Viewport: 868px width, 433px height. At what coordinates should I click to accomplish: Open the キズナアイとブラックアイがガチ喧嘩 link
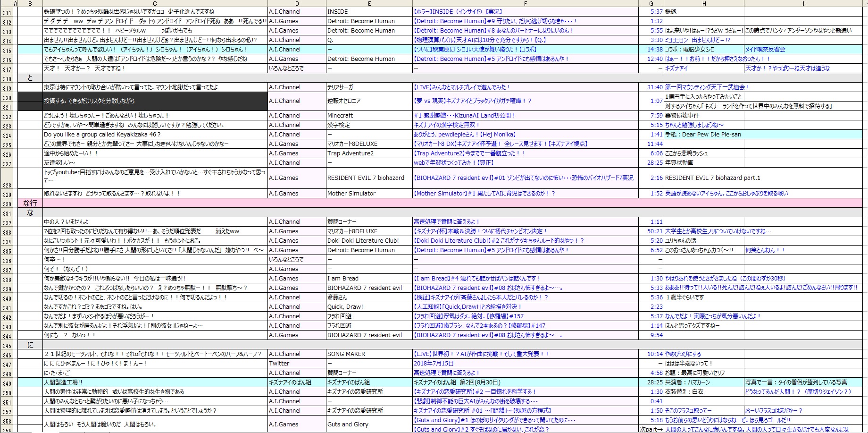(473, 101)
